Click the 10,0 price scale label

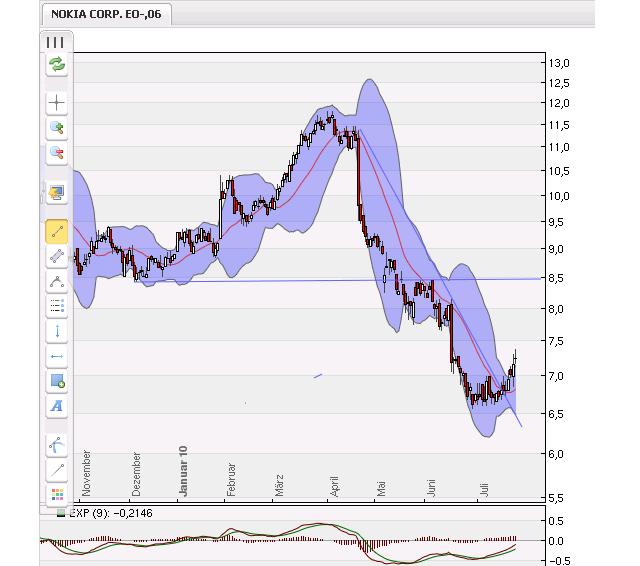coord(559,196)
